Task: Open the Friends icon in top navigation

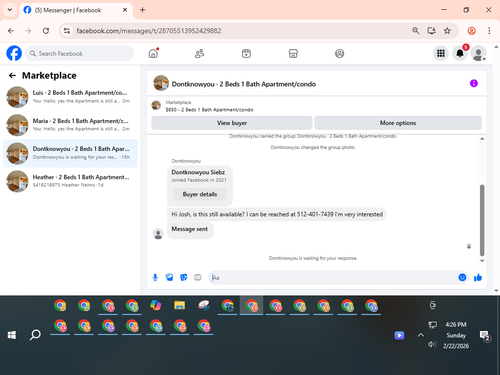Action: (x=199, y=53)
